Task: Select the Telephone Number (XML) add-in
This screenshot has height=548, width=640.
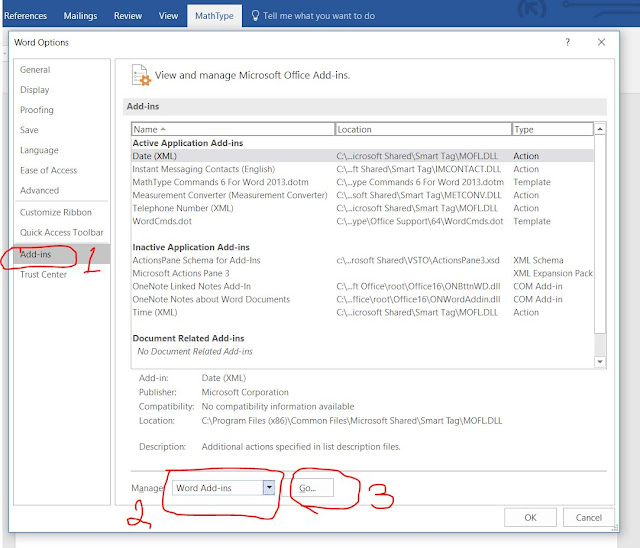Action: pyautogui.click(x=362, y=208)
